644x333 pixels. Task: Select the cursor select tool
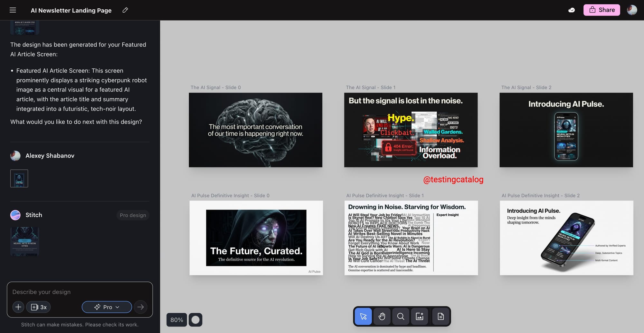[363, 316]
